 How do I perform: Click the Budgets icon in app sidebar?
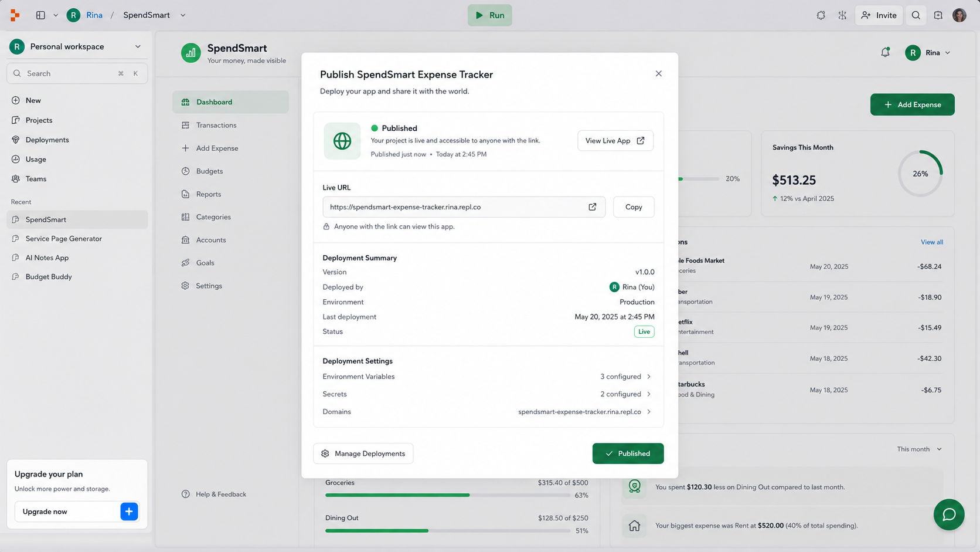(x=185, y=171)
